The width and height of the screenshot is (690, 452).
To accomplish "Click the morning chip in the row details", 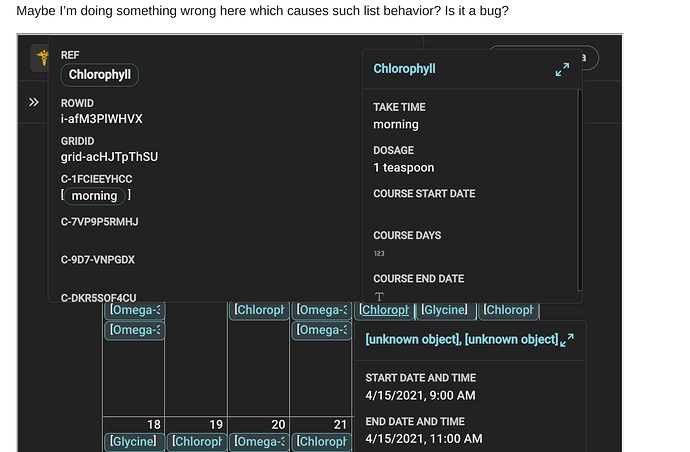I will [95, 196].
